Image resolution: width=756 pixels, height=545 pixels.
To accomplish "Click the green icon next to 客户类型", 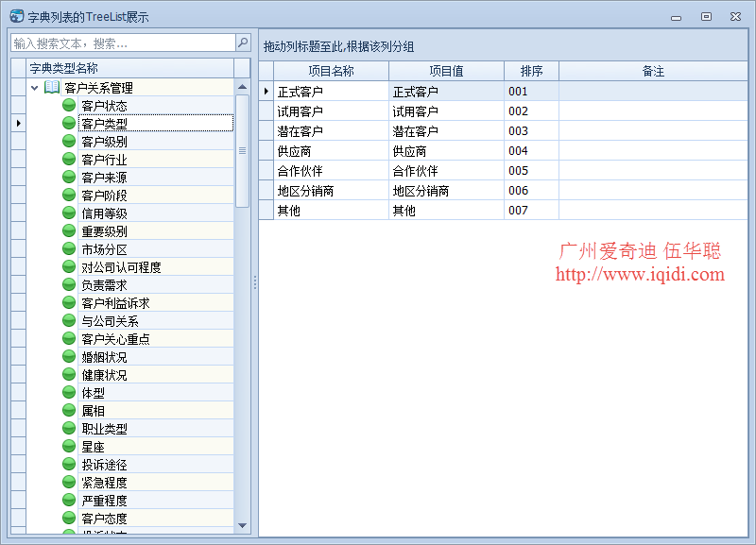I will click(x=69, y=123).
